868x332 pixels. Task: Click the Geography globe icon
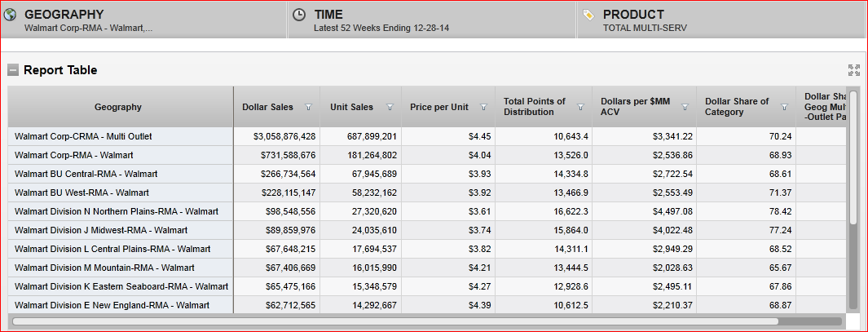11,15
